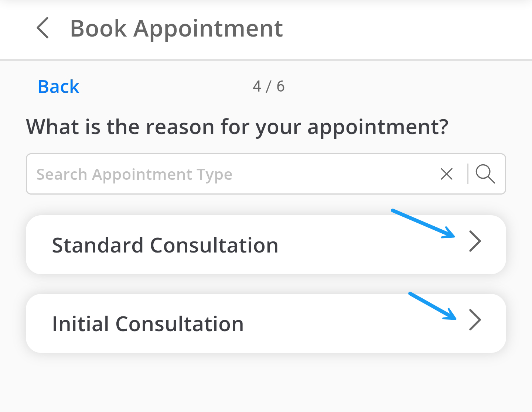Open Standard Consultation via its chevron
This screenshot has height=412, width=532.
pyautogui.click(x=475, y=241)
